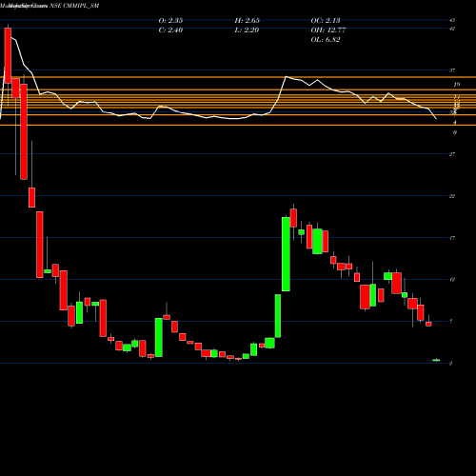
Task: Select the close value C: 2.40
Action: pos(170,30)
